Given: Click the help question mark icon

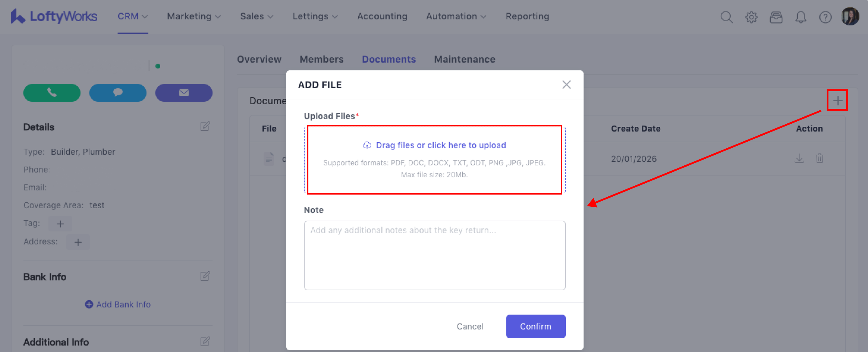Looking at the screenshot, I should coord(825,17).
